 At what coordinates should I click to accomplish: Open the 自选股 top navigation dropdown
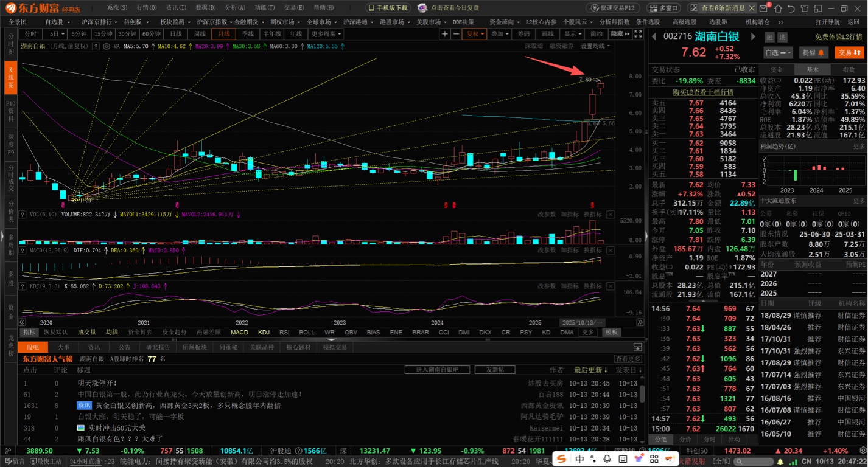57,22
